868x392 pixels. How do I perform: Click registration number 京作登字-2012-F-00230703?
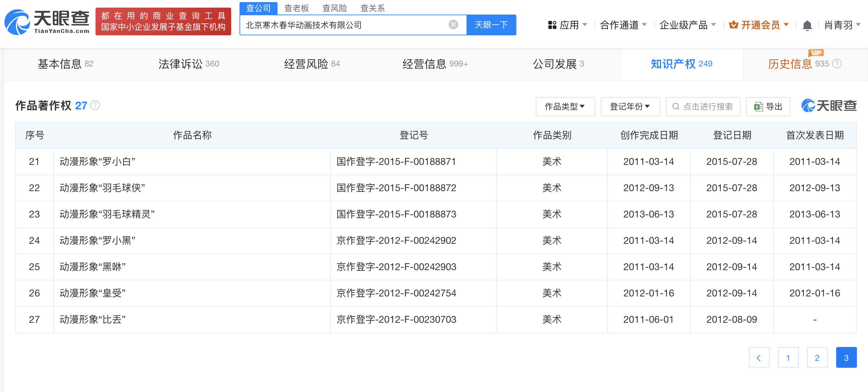tap(396, 320)
